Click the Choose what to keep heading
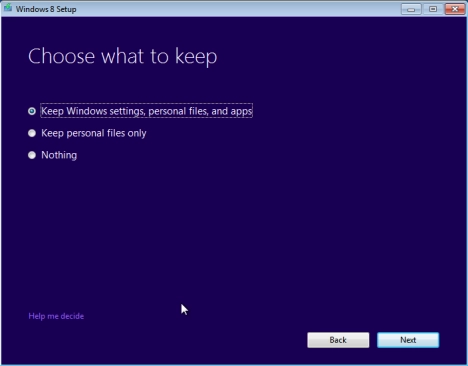This screenshot has width=468, height=366. point(123,56)
